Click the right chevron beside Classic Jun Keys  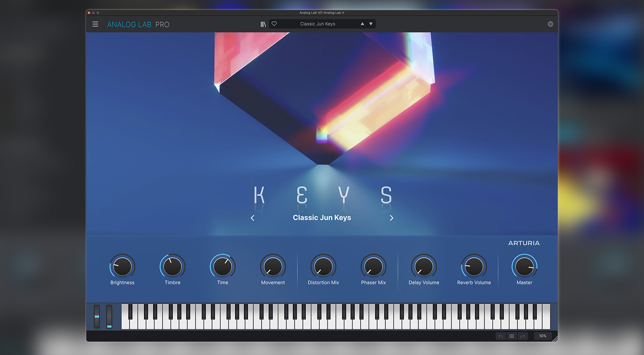(x=391, y=218)
